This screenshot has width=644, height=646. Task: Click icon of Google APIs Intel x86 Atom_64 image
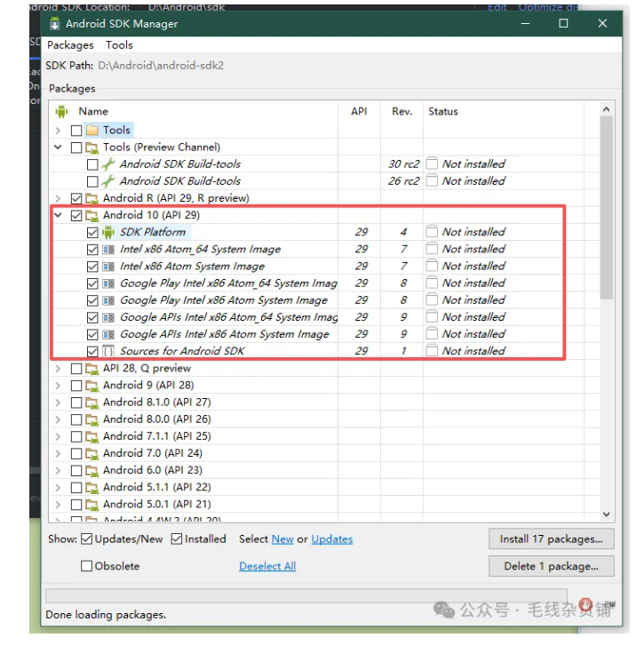tap(108, 317)
